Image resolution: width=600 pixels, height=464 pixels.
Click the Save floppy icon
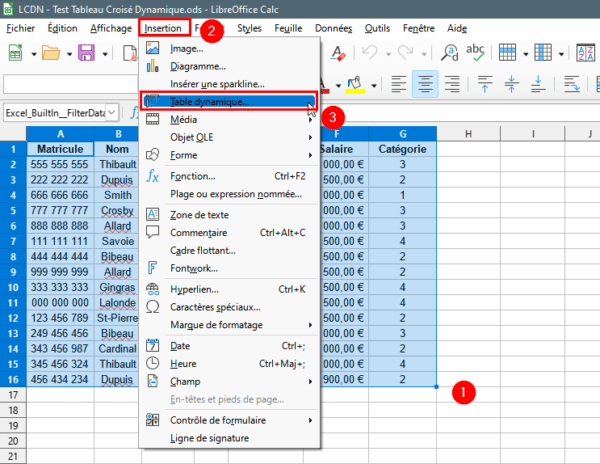(x=86, y=53)
